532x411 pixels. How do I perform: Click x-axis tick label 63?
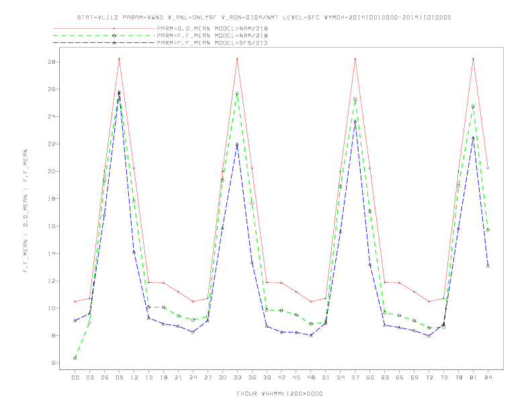click(x=385, y=377)
